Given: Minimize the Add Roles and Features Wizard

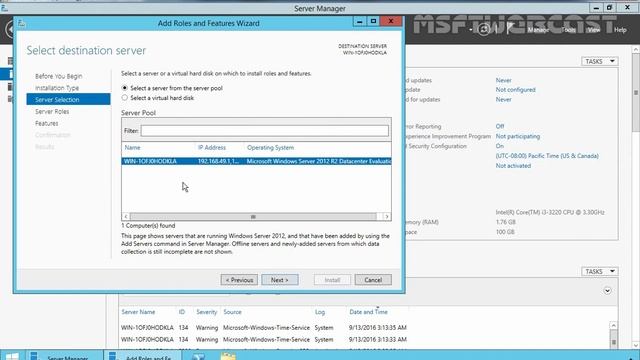Looking at the screenshot, I should tap(360, 21).
